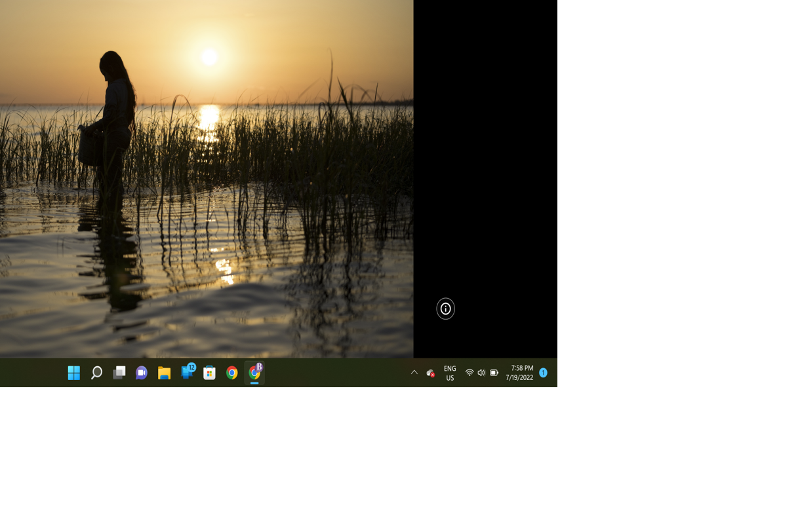
Task: Open Wi-Fi network tray icon
Action: point(470,373)
